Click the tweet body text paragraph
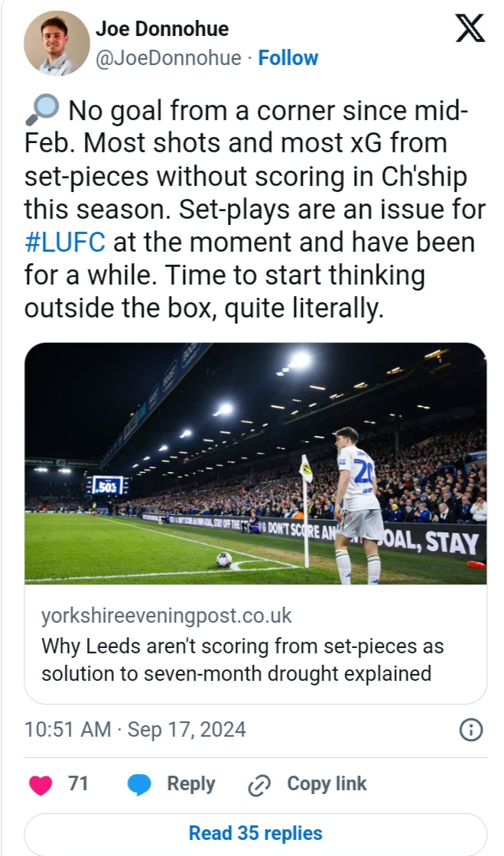Image resolution: width=504 pixels, height=856 pixels. pos(249,210)
